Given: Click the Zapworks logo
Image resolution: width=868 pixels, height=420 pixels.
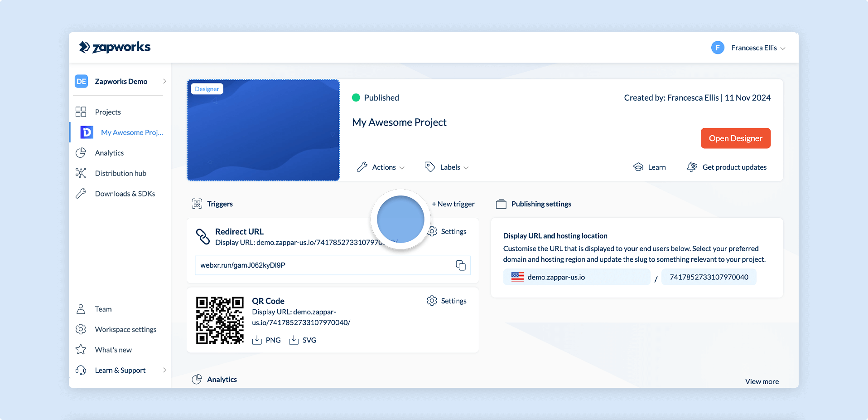Looking at the screenshot, I should [115, 47].
